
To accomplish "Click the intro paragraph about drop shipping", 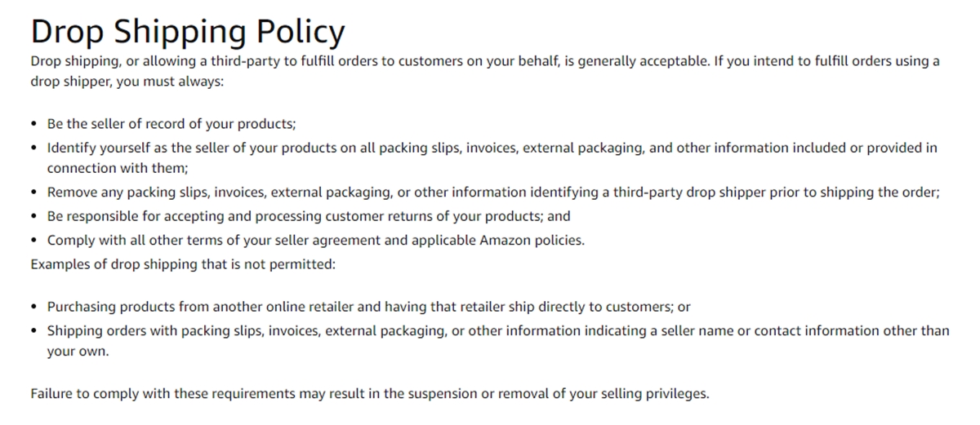I will click(485, 72).
